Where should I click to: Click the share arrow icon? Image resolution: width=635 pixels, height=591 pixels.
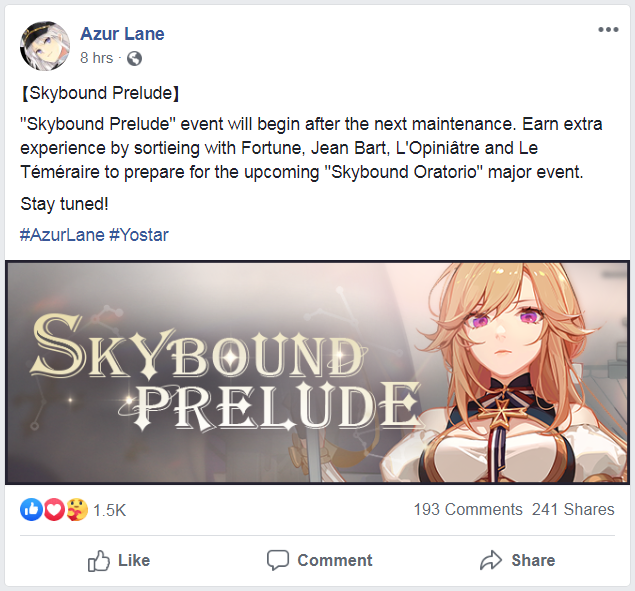pos(491,561)
